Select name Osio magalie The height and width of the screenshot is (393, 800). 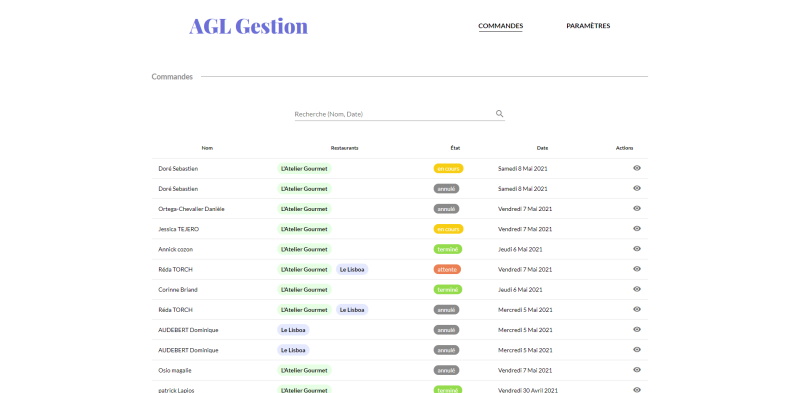175,370
